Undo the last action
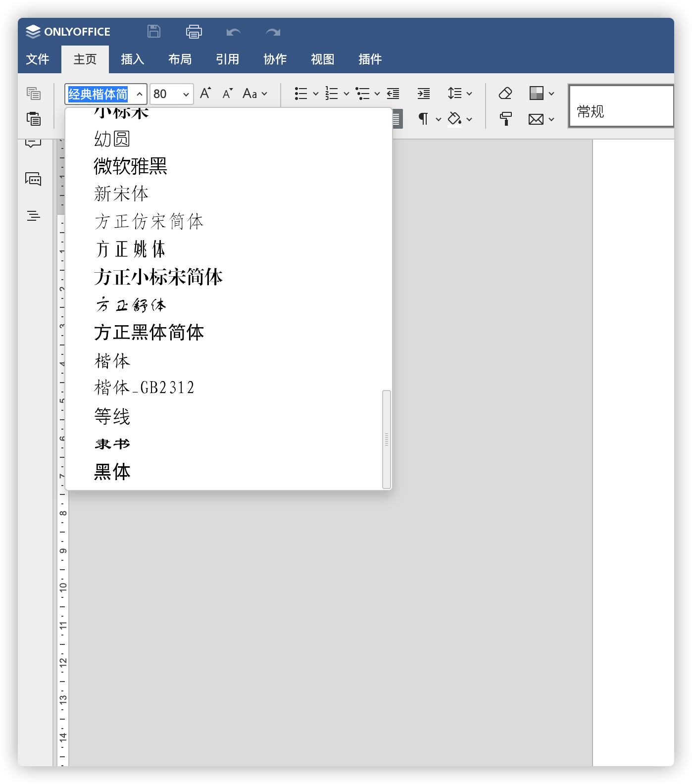 [x=233, y=32]
